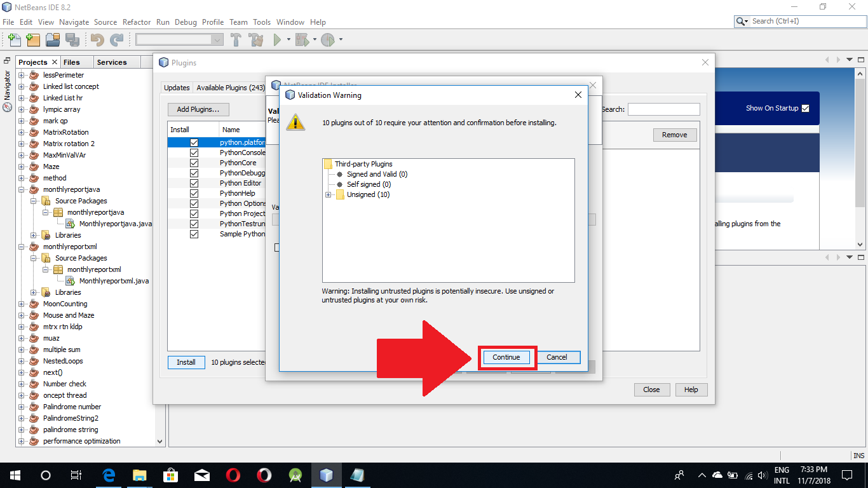868x488 pixels.
Task: Click the Redo toolbar icon
Action: click(116, 40)
